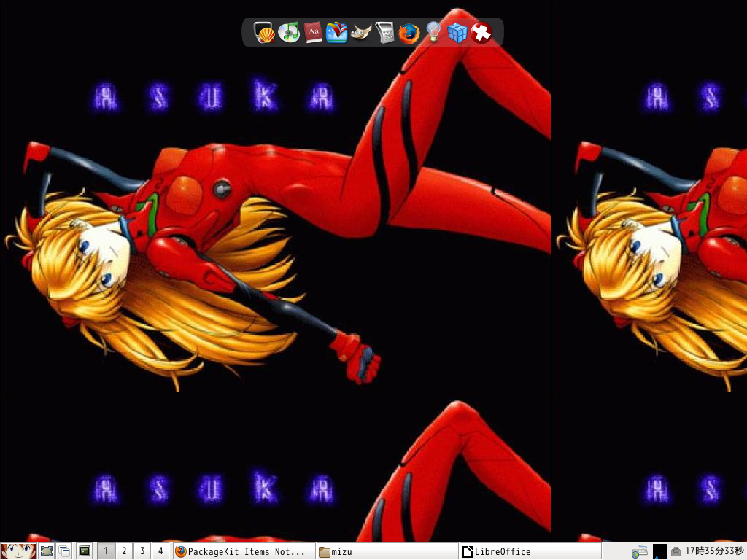Click the red cross icon in the dock
The height and width of the screenshot is (560, 747).
pyautogui.click(x=481, y=33)
